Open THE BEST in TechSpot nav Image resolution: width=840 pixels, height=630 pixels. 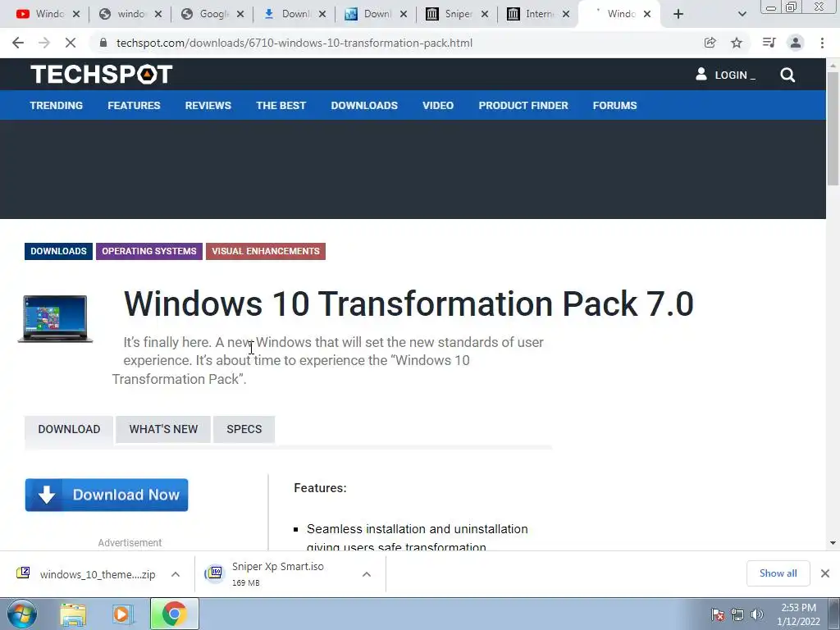(x=281, y=106)
